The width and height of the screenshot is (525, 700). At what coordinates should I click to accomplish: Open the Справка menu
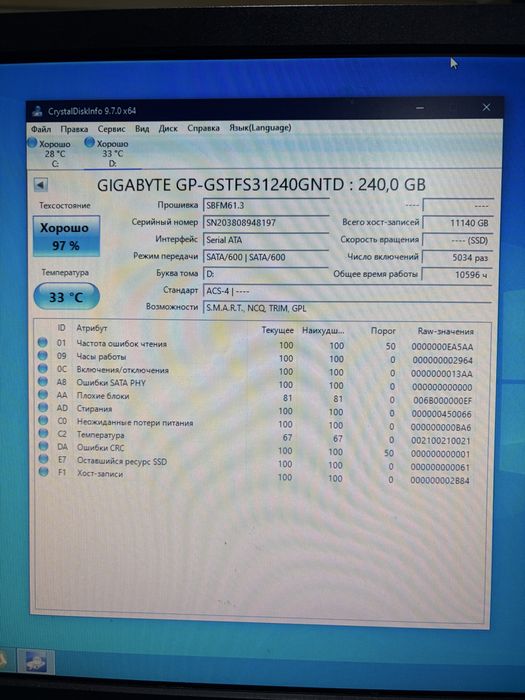(x=203, y=128)
